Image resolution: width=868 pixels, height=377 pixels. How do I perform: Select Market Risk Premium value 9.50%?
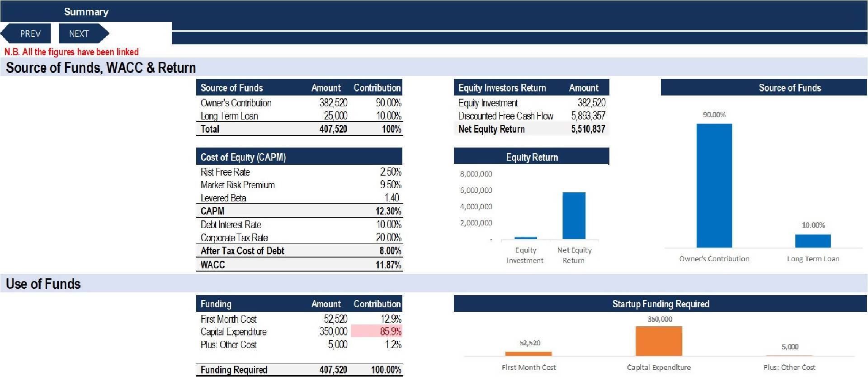390,185
